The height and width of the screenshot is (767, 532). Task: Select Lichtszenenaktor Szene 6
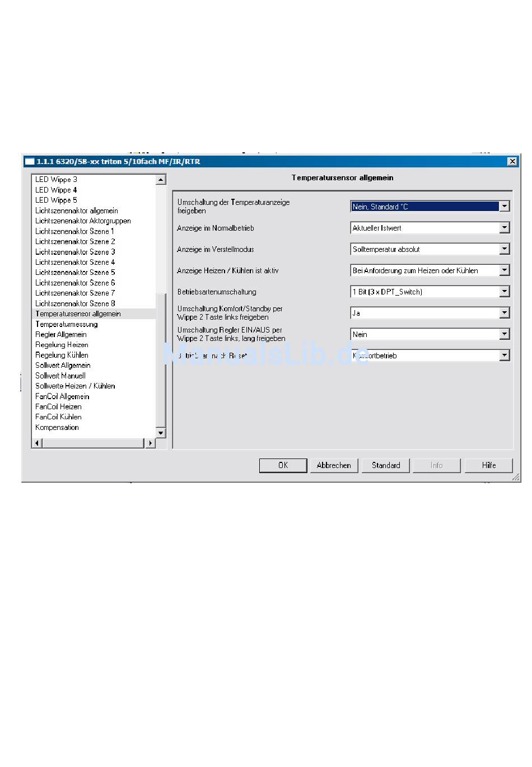pos(75,283)
